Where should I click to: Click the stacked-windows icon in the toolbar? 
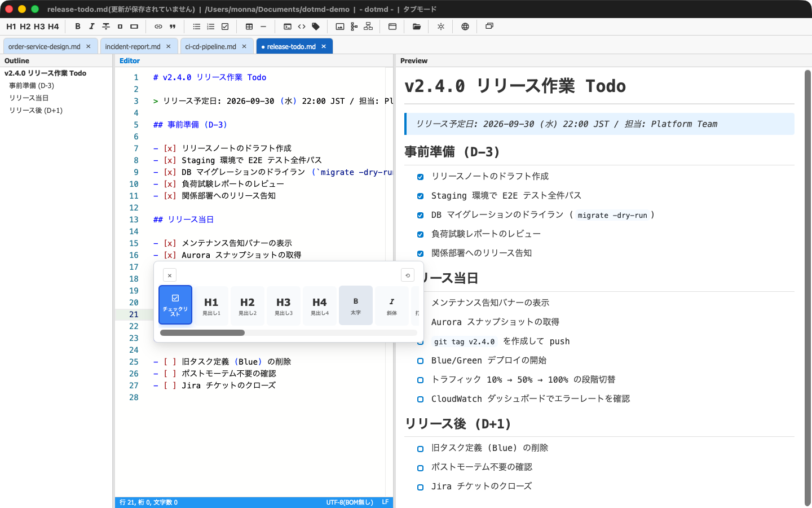[x=489, y=27]
